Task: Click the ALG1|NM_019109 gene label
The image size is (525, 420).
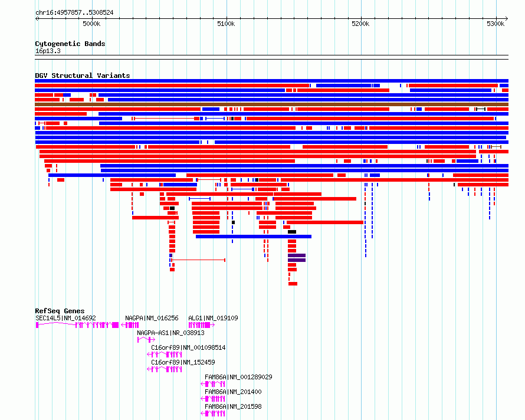Action: pyautogui.click(x=213, y=318)
